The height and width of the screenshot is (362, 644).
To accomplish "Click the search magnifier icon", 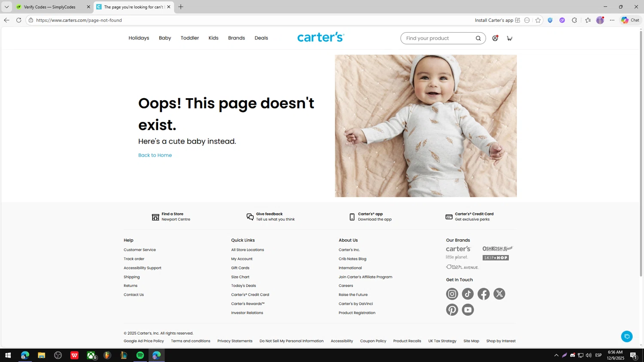I will point(478,38).
